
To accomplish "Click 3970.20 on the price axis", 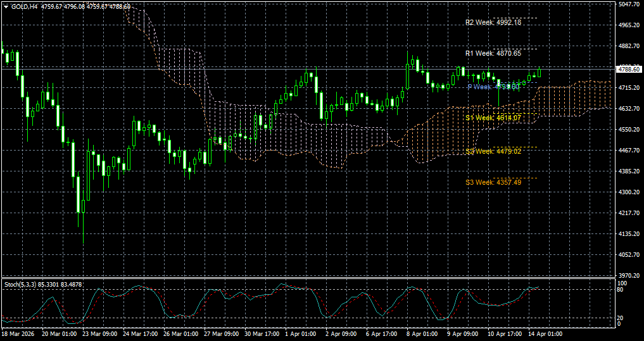I will tap(629, 275).
